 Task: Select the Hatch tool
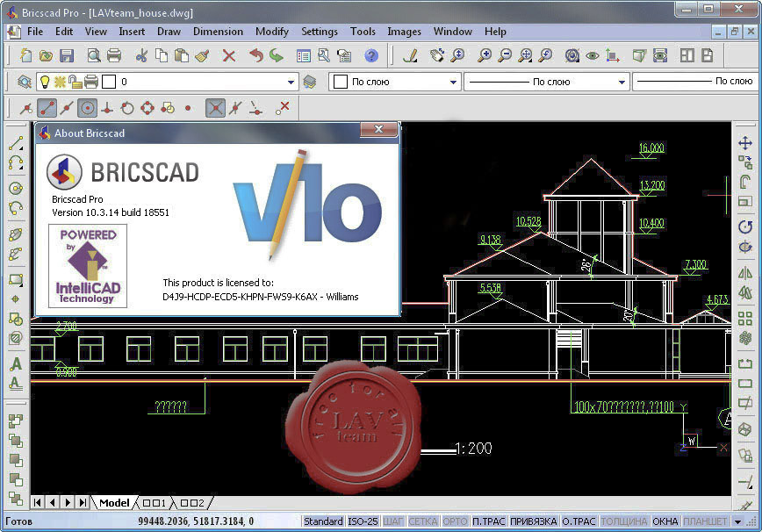point(16,338)
